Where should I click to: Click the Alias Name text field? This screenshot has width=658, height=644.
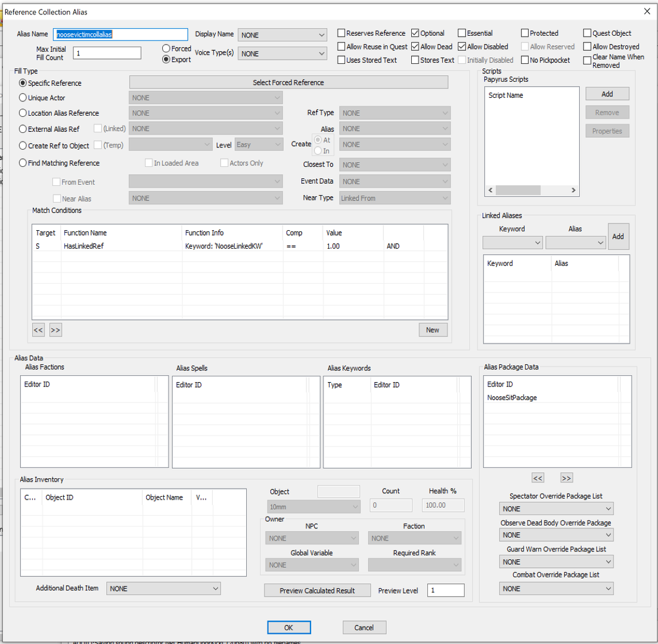click(120, 35)
